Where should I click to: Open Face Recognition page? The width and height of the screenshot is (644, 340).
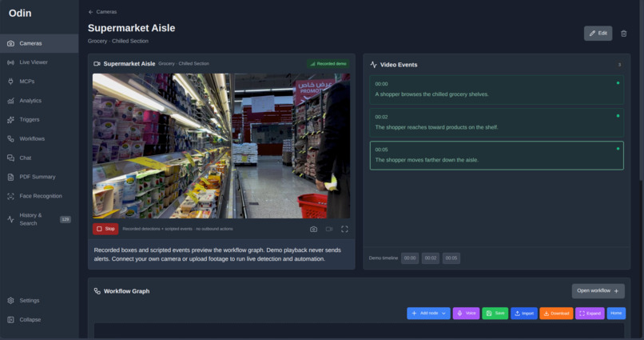39,196
